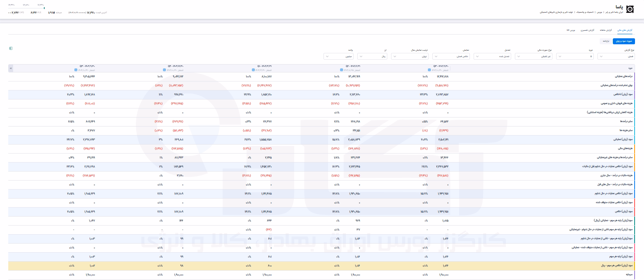Open the Codal link icon for Q4 1403/12/30

point(164,70)
